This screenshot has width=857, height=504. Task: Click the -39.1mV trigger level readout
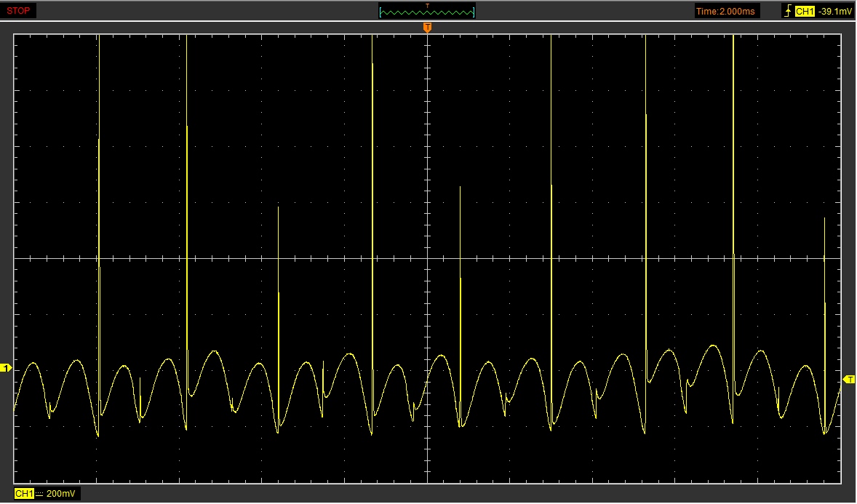tap(834, 11)
